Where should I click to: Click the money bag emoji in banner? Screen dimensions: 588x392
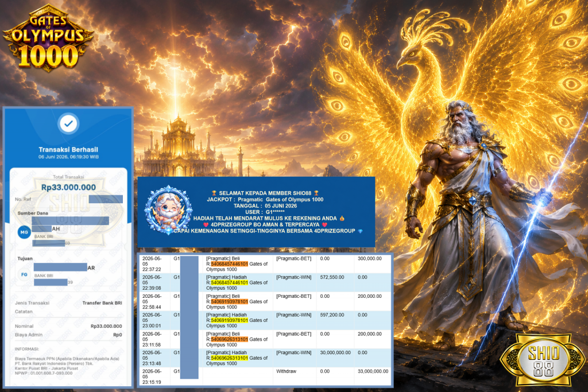point(342,218)
